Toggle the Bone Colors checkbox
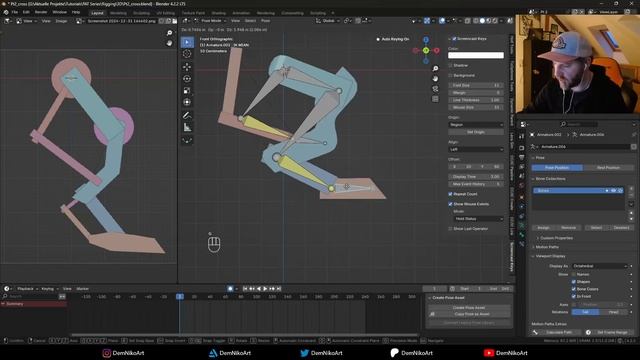 pyautogui.click(x=574, y=289)
